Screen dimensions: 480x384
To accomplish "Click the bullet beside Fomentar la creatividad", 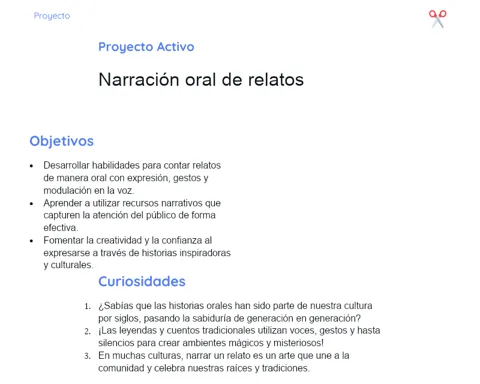I will coord(32,241).
